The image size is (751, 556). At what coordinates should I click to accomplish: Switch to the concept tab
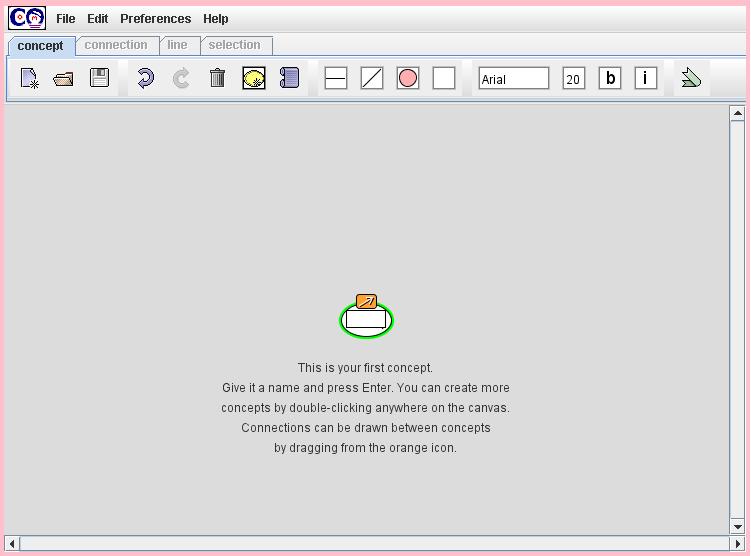pyautogui.click(x=40, y=46)
